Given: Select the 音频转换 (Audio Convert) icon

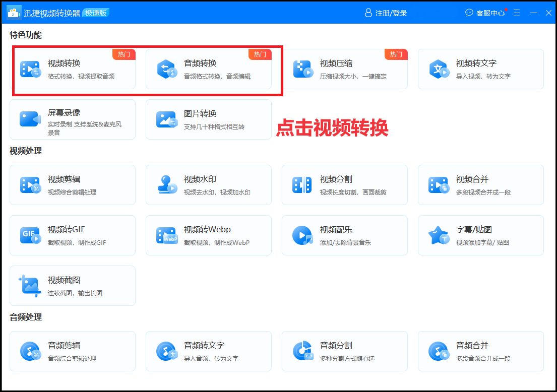Looking at the screenshot, I should (x=166, y=69).
